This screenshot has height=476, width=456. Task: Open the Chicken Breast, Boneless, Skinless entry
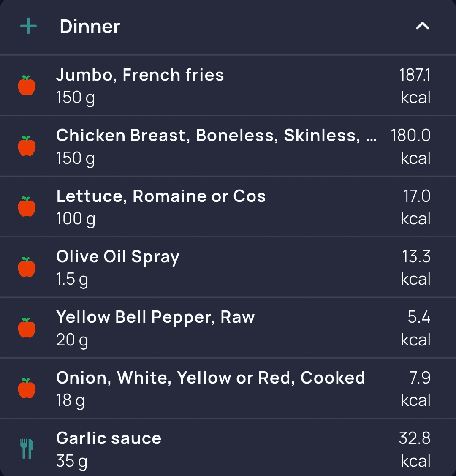pos(228,146)
